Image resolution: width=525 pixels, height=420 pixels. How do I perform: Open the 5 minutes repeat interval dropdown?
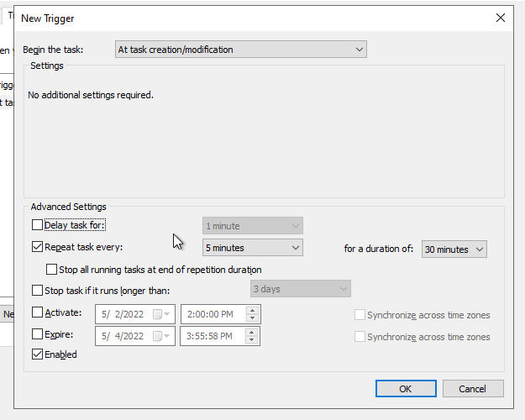tap(252, 248)
